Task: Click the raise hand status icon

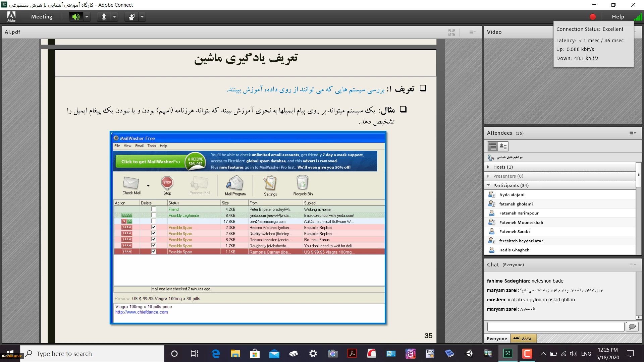Action: pos(131,17)
